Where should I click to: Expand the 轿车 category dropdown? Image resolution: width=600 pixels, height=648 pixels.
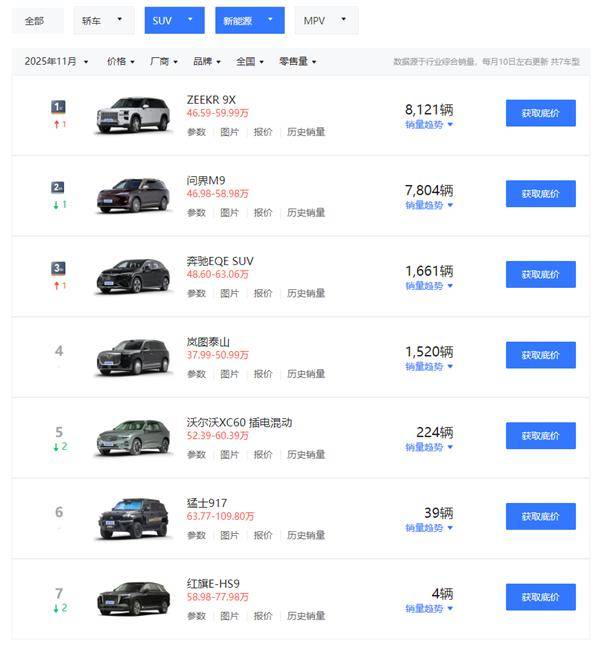coord(104,20)
